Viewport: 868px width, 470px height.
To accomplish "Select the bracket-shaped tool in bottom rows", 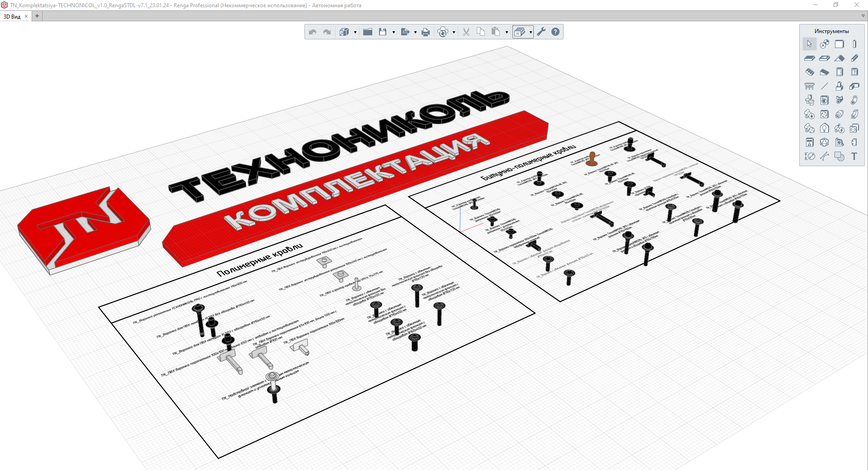I will click(854, 142).
